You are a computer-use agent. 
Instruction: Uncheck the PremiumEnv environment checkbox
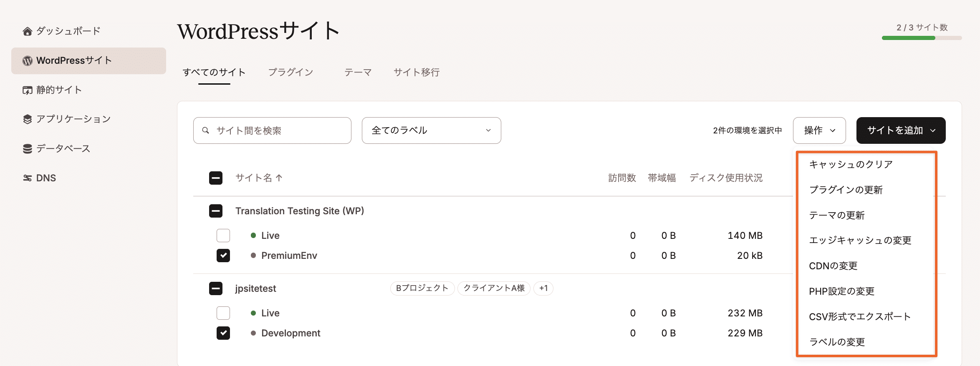click(223, 256)
